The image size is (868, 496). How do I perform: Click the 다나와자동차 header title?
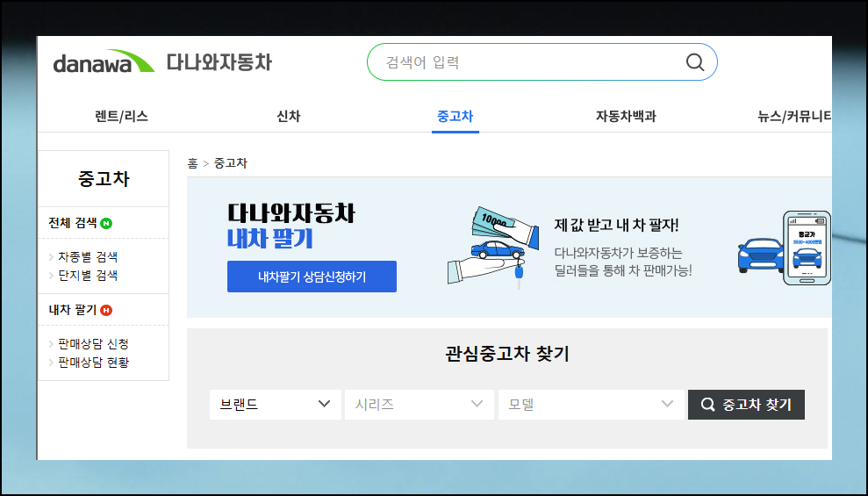219,62
